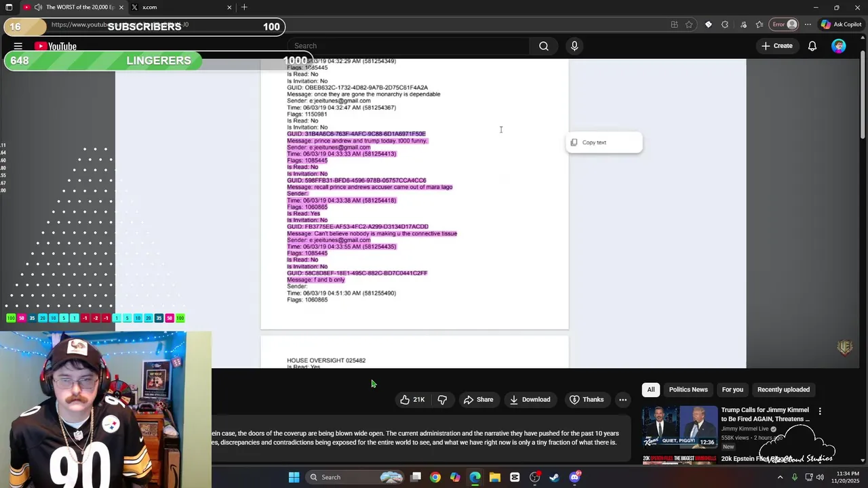Click the YouTube search magnifier button
868x488 pixels.
pos(544,46)
